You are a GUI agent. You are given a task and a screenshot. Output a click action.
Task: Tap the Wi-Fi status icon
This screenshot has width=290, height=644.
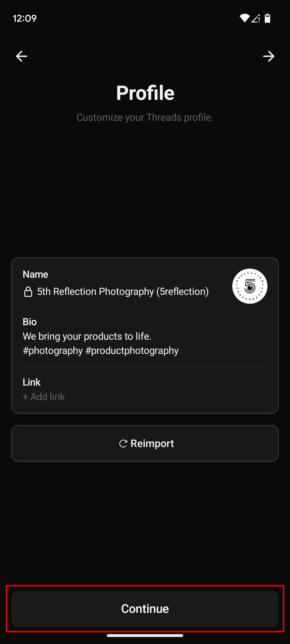(x=244, y=18)
